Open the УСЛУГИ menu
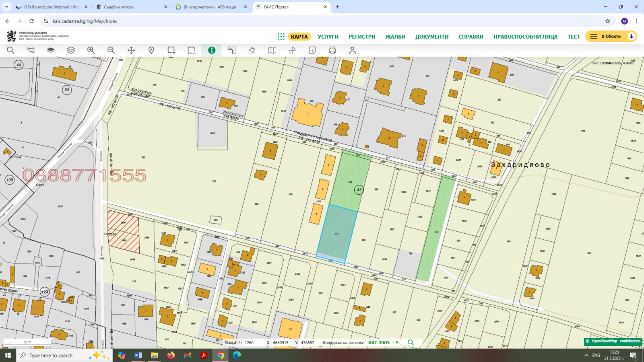 (x=328, y=37)
